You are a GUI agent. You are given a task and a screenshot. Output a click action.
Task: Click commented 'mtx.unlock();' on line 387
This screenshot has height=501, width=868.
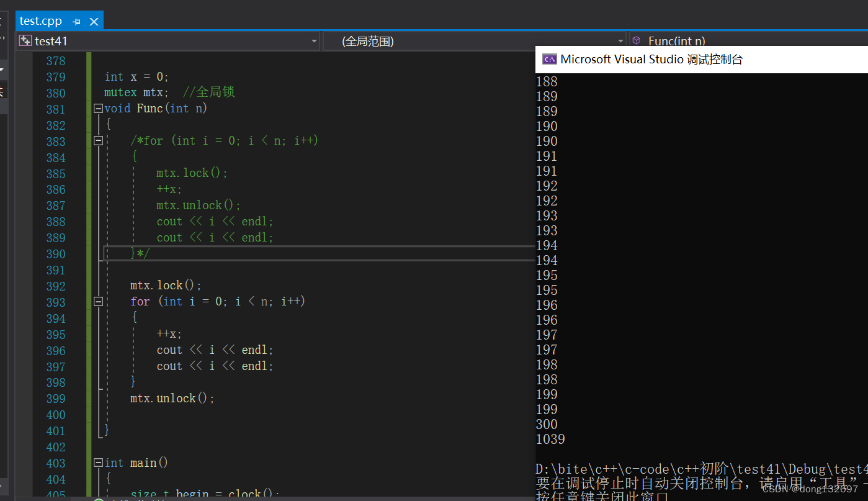tap(199, 205)
